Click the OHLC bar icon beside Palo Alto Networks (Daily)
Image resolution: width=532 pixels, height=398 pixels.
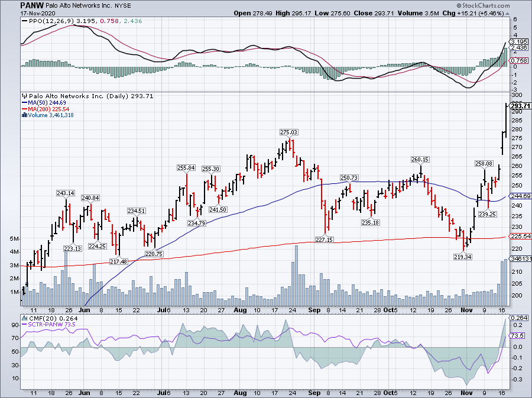tap(24, 96)
